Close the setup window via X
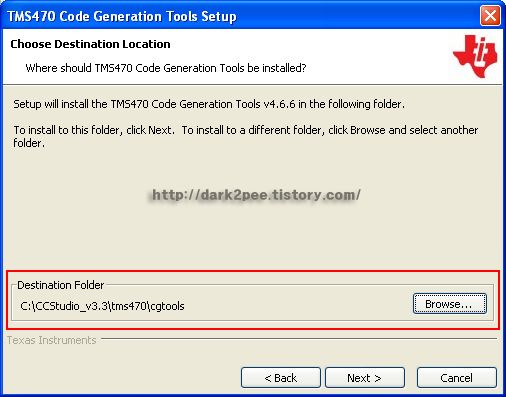The width and height of the screenshot is (506, 397). click(490, 15)
